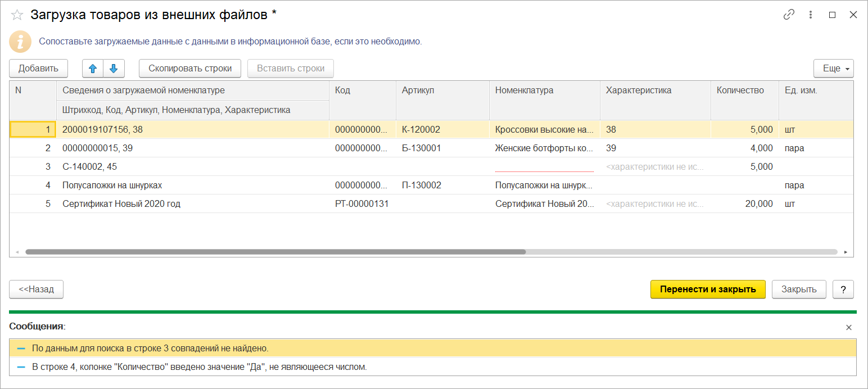Open the three-dot options menu

pyautogui.click(x=811, y=15)
